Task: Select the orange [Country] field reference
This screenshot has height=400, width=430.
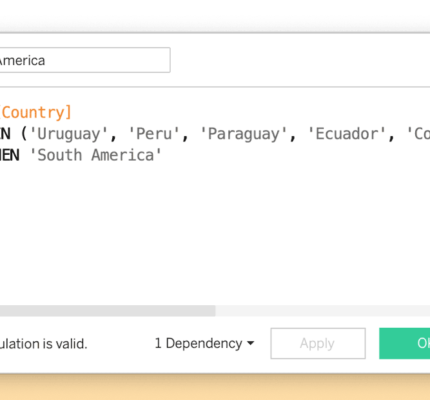Action: coord(36,112)
